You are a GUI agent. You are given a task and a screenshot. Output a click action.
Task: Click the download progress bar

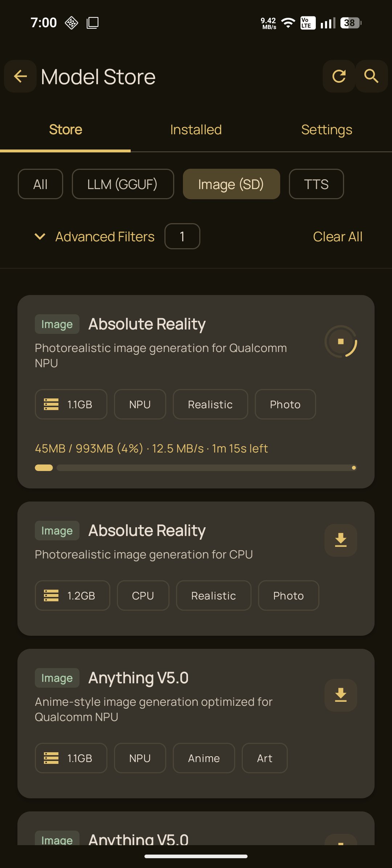pyautogui.click(x=196, y=468)
